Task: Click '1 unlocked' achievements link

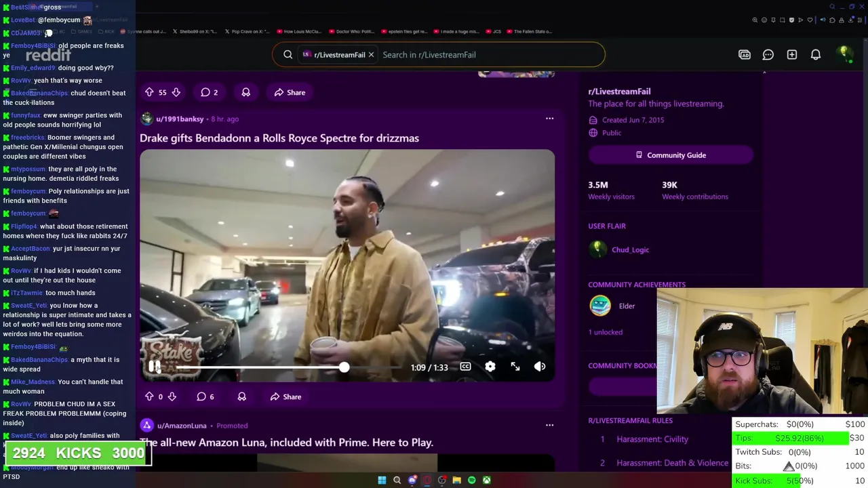Action: [605, 332]
